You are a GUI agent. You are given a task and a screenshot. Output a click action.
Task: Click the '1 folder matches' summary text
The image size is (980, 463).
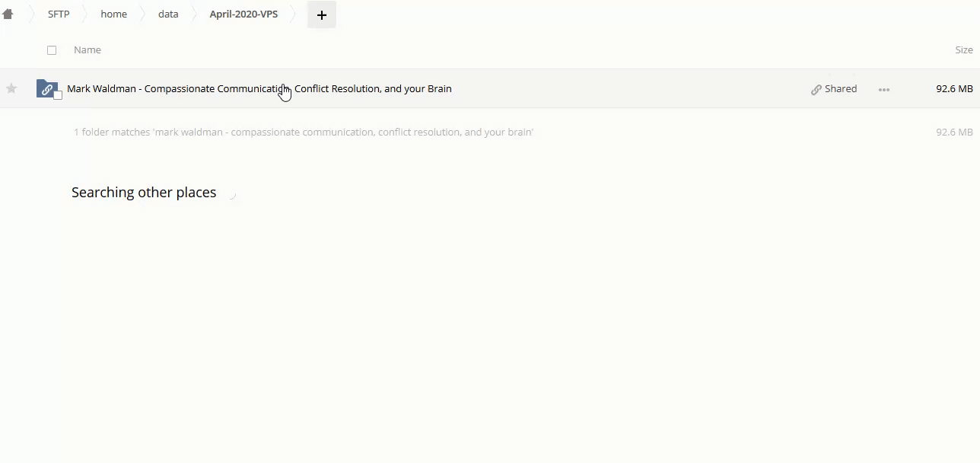tap(303, 133)
